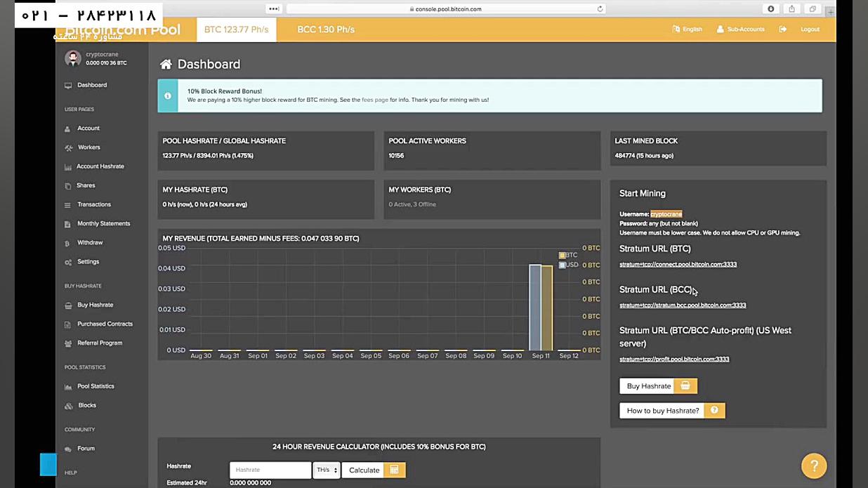868x488 pixels.
Task: Click the question icon on How to buy Hashrate
Action: (x=714, y=411)
